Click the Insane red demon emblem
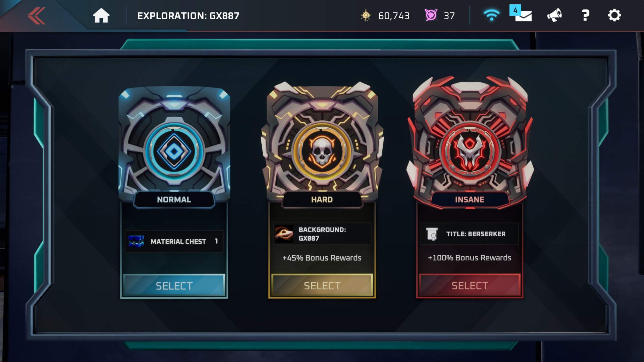The image size is (644, 362). pos(470,150)
